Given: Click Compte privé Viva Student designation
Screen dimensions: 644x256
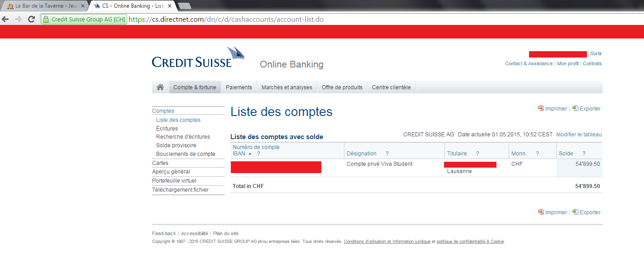Looking at the screenshot, I should [x=380, y=164].
